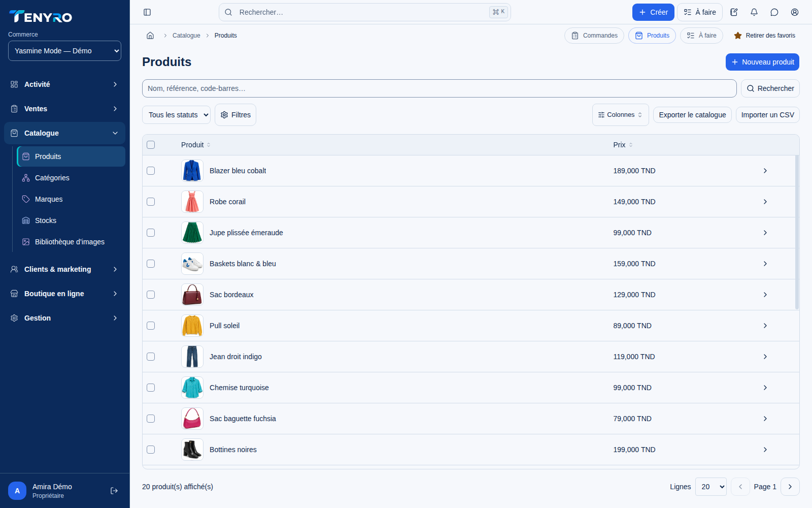Image resolution: width=812 pixels, height=508 pixels.
Task: Go to the next page arrow
Action: (x=790, y=487)
